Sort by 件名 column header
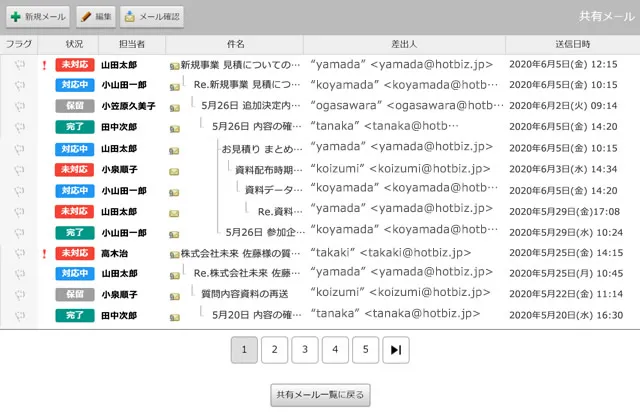This screenshot has height=419, width=640. click(235, 44)
